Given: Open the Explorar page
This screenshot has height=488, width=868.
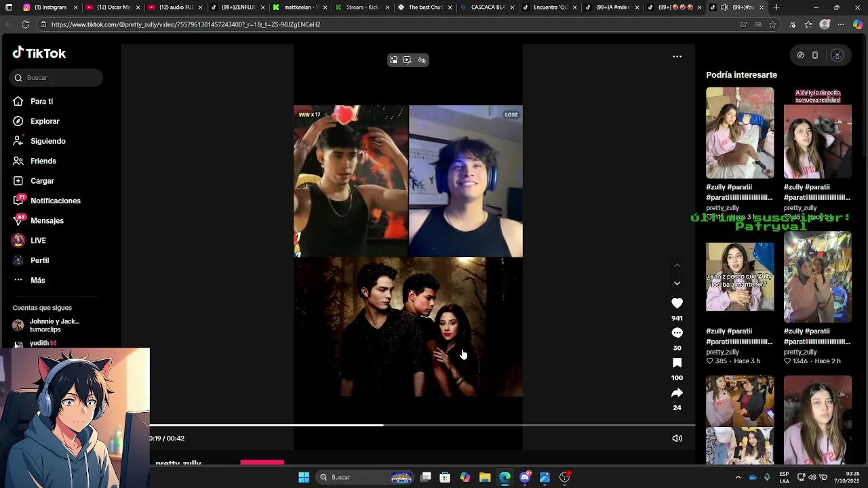Looking at the screenshot, I should pyautogui.click(x=45, y=121).
